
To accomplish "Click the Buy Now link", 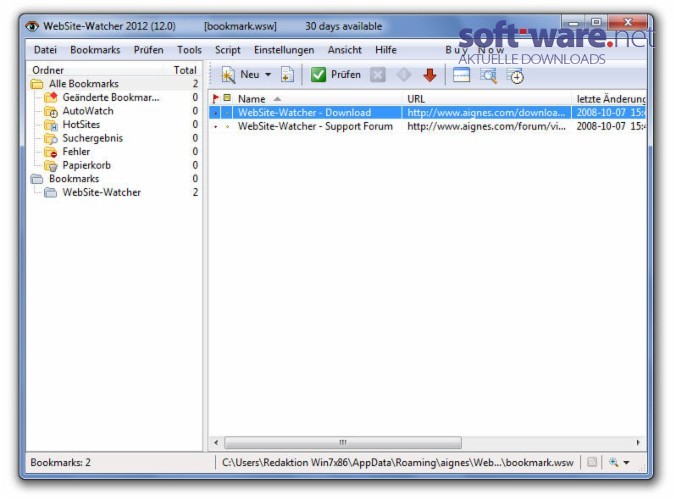I will pyautogui.click(x=475, y=50).
